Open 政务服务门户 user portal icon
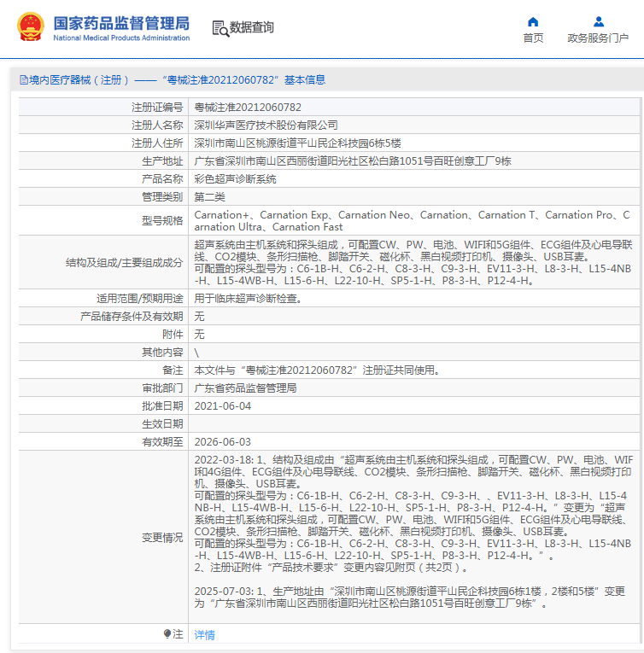 click(599, 21)
